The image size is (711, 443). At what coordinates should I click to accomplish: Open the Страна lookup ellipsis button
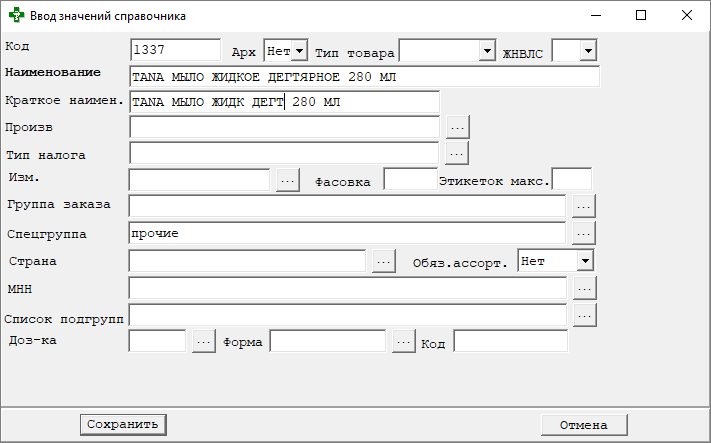click(x=384, y=261)
